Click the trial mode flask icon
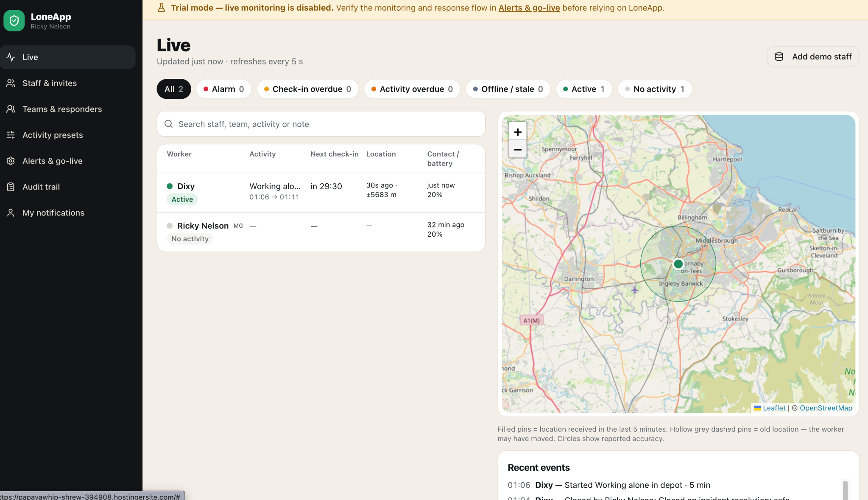This screenshot has height=500, width=868. click(162, 8)
